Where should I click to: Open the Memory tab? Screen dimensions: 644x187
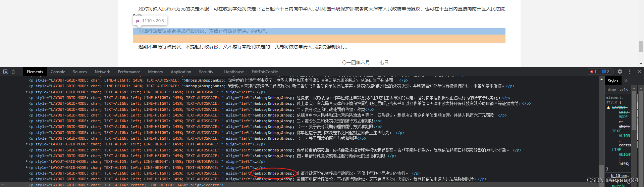(x=156, y=72)
